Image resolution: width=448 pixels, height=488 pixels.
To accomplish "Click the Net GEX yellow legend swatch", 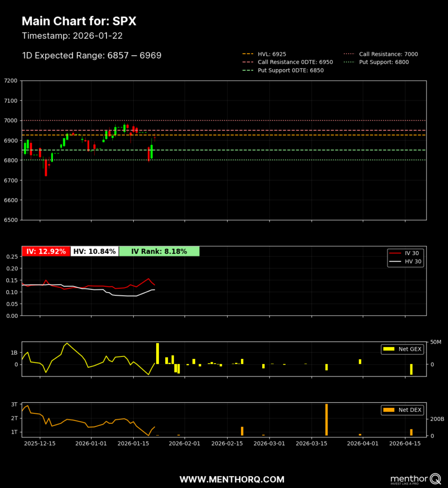I will [389, 349].
